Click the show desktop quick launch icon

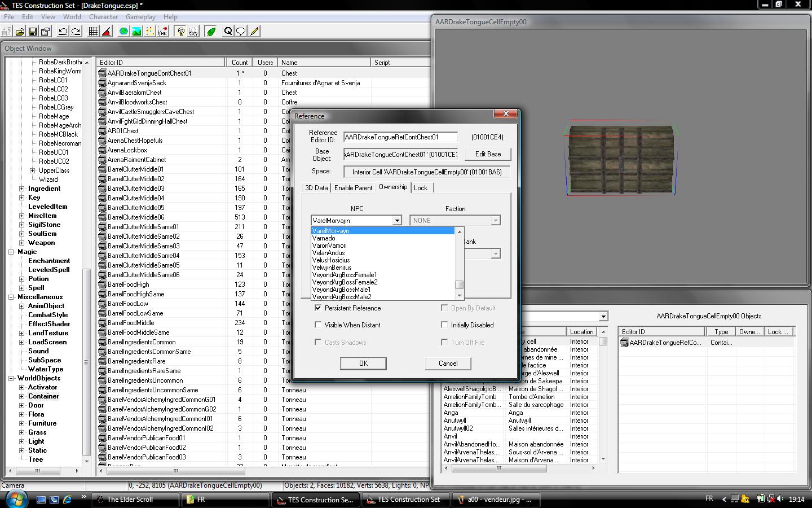coord(41,500)
